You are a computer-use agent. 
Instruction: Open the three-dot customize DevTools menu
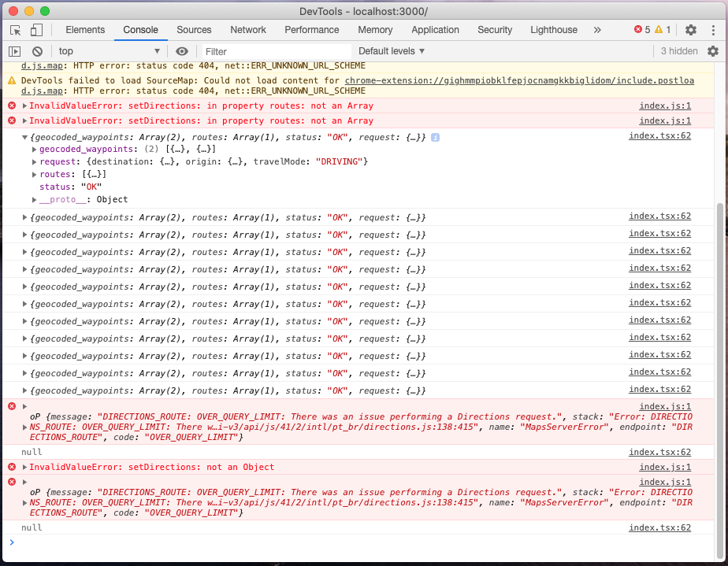point(713,29)
